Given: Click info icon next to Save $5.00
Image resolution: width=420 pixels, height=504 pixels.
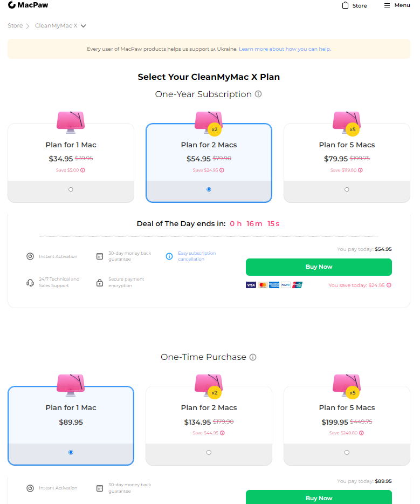Looking at the screenshot, I should coord(83,170).
